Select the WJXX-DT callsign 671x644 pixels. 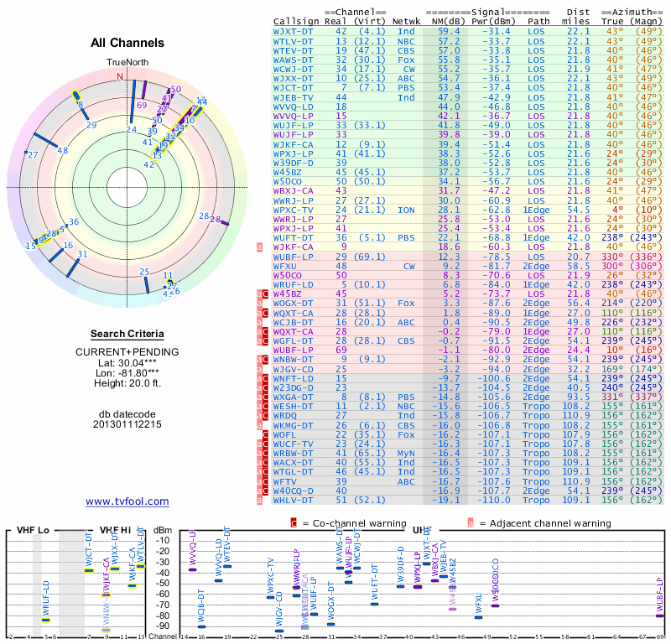click(x=293, y=78)
